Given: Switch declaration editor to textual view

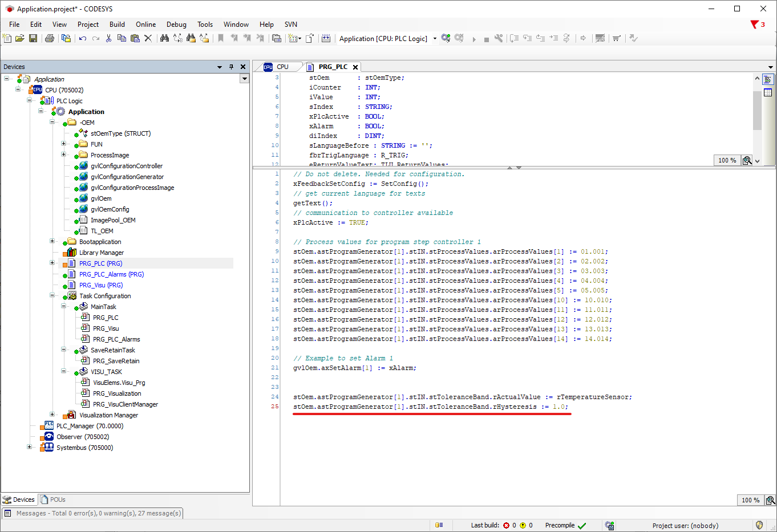Looking at the screenshot, I should [768, 80].
